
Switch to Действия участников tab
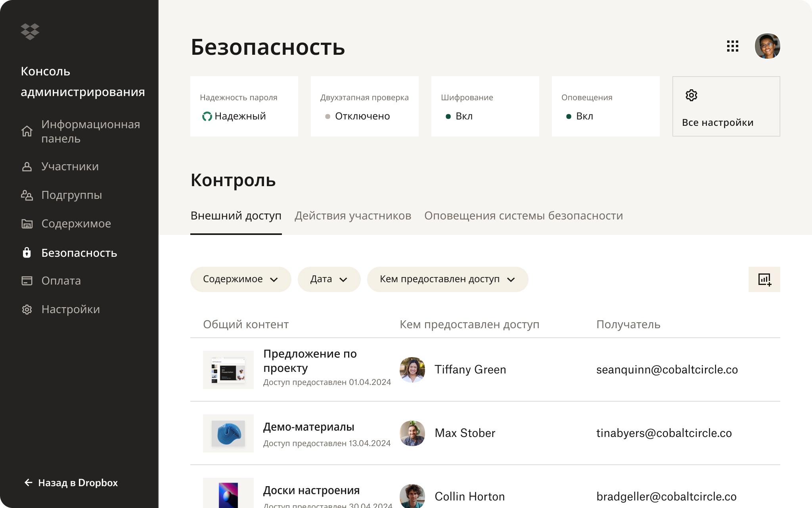click(353, 216)
